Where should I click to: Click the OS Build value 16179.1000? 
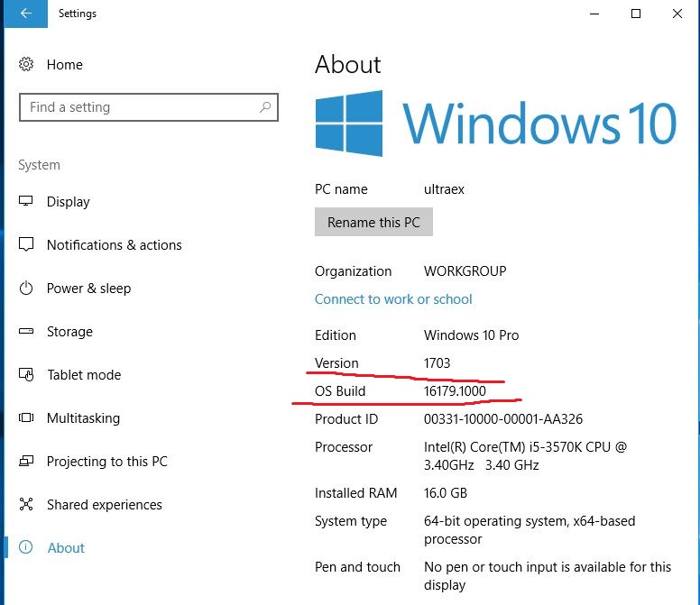coord(455,391)
